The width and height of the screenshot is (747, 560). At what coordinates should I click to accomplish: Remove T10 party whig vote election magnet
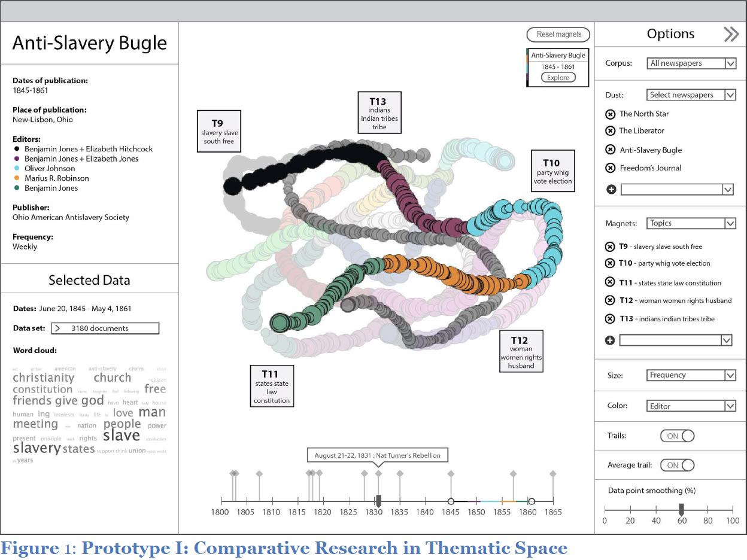609,263
